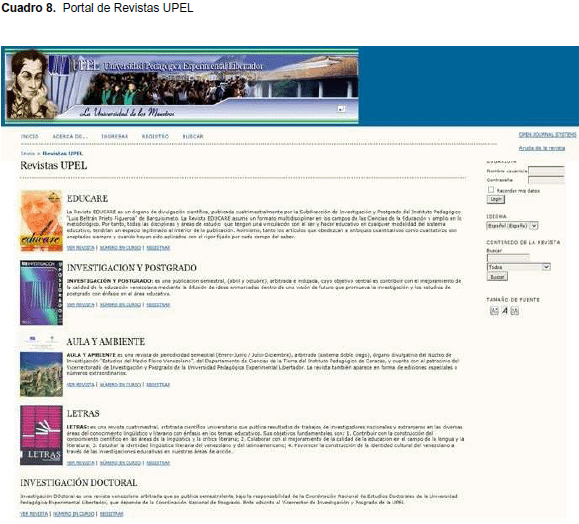This screenshot has width=579, height=524.
Task: Open Aula y Ambiente Número en curso link
Action: coord(120,385)
